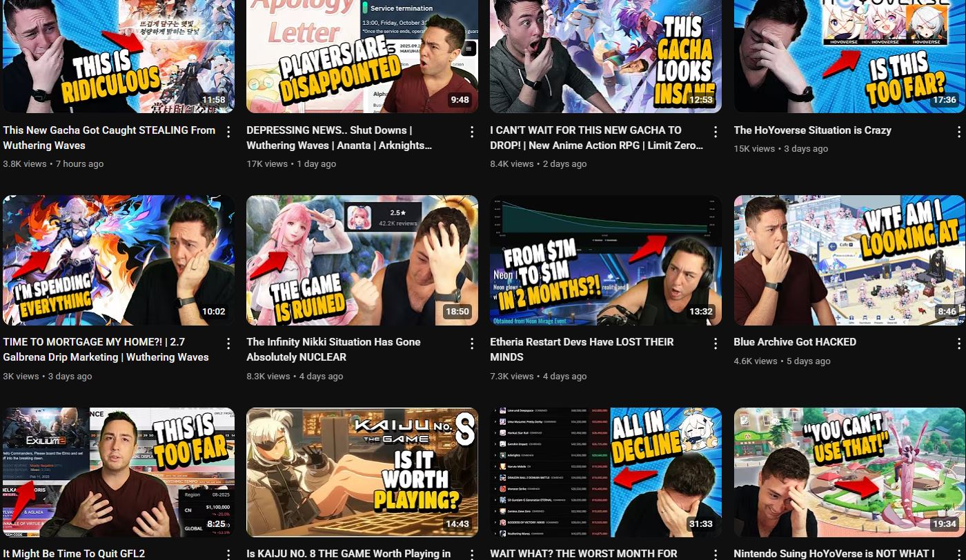Open three-dot menu for Infinity Nikki Situation video

pyautogui.click(x=472, y=343)
